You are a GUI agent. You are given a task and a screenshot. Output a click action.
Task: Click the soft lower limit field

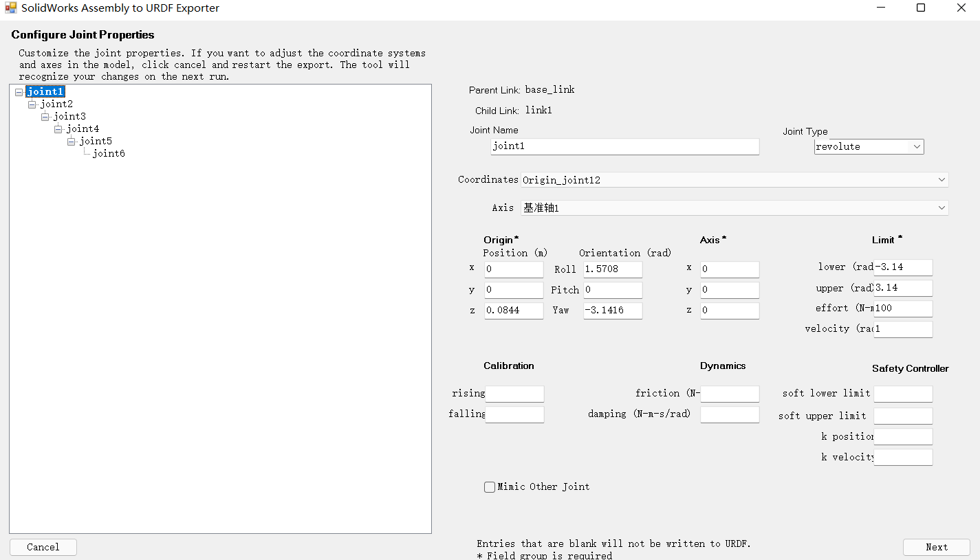coord(903,394)
